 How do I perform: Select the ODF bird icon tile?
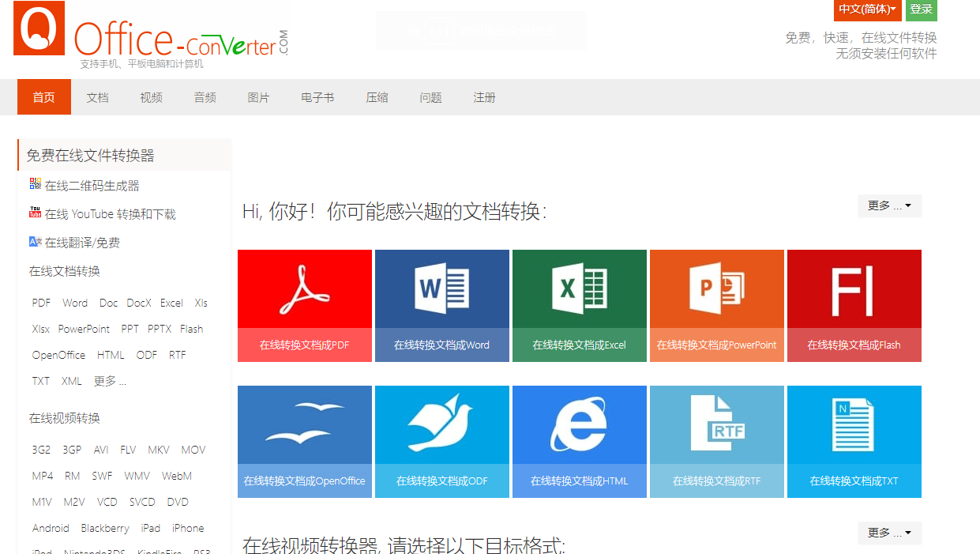click(x=441, y=425)
